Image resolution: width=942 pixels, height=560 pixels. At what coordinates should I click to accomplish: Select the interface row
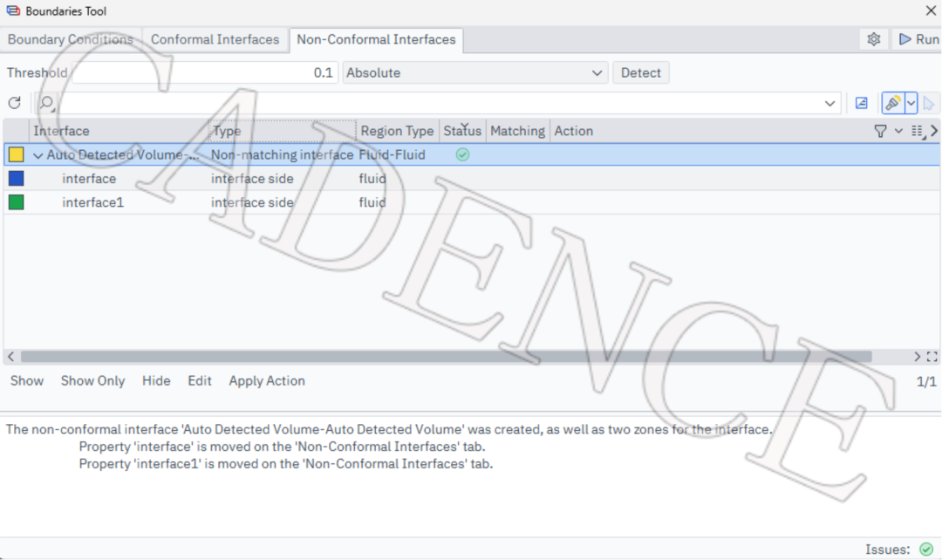pyautogui.click(x=472, y=179)
